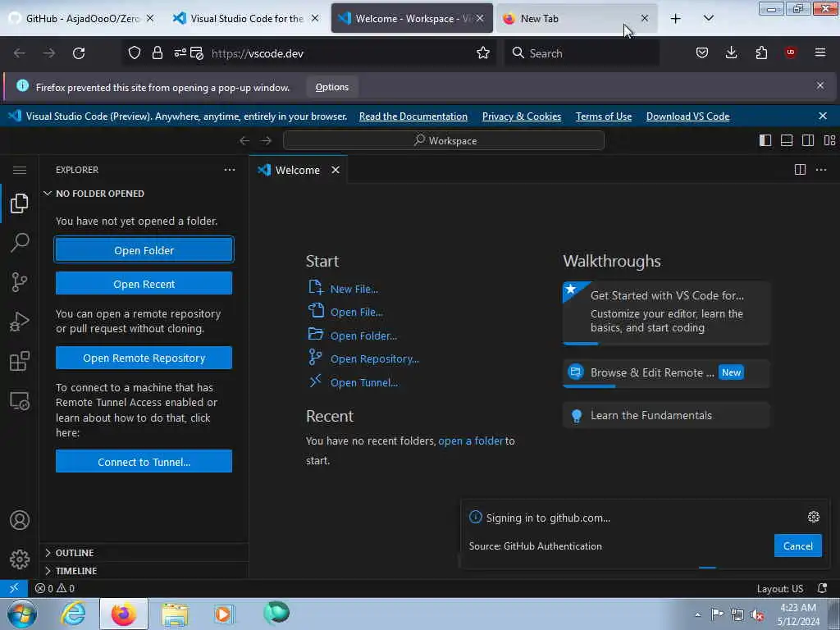Viewport: 840px width, 630px height.
Task: Toggle the primary side bar layout icon
Action: pos(765,140)
